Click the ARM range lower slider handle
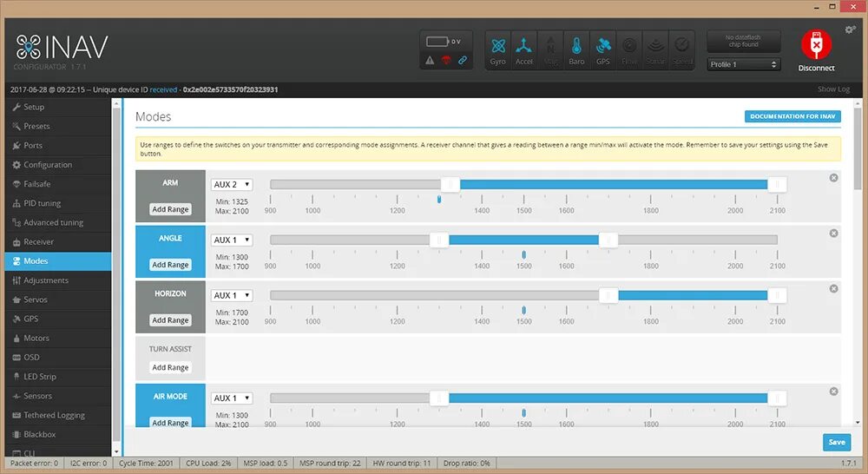This screenshot has height=474, width=868. click(450, 184)
